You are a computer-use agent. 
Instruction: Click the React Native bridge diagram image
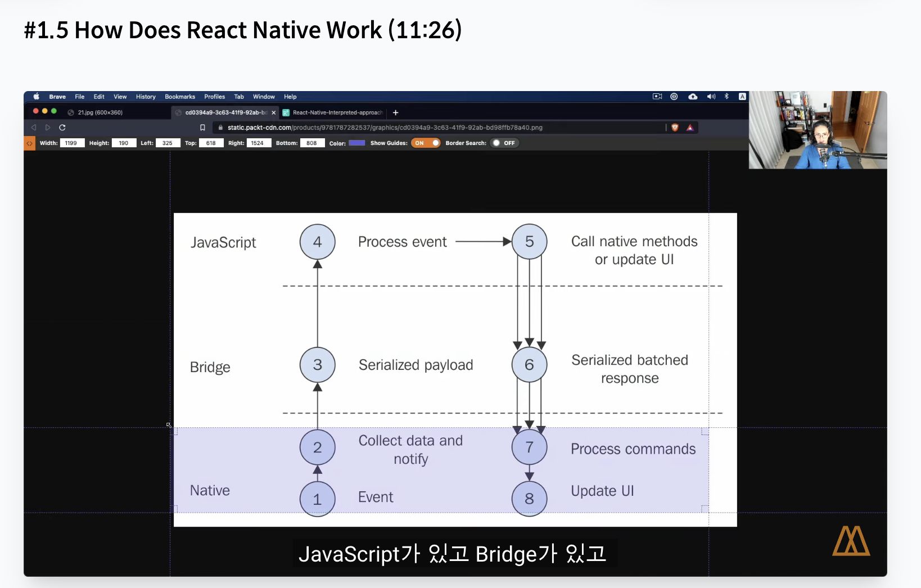pos(455,369)
